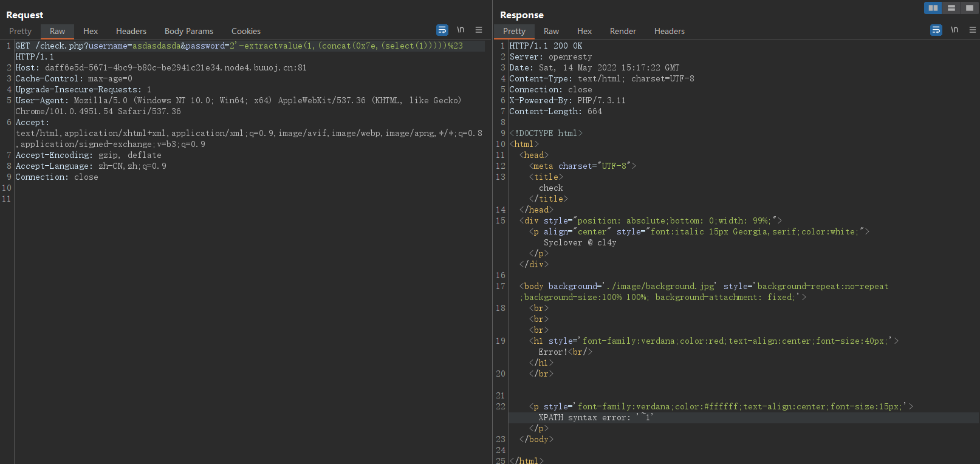The height and width of the screenshot is (464, 980).
Task: Click the Accept-Language header line
Action: [91, 166]
